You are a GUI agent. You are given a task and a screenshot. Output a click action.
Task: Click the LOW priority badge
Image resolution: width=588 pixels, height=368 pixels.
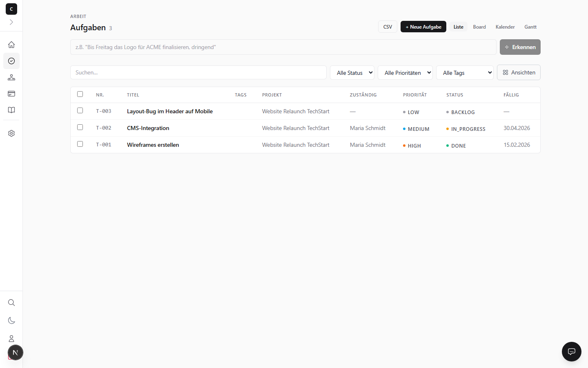click(411, 112)
